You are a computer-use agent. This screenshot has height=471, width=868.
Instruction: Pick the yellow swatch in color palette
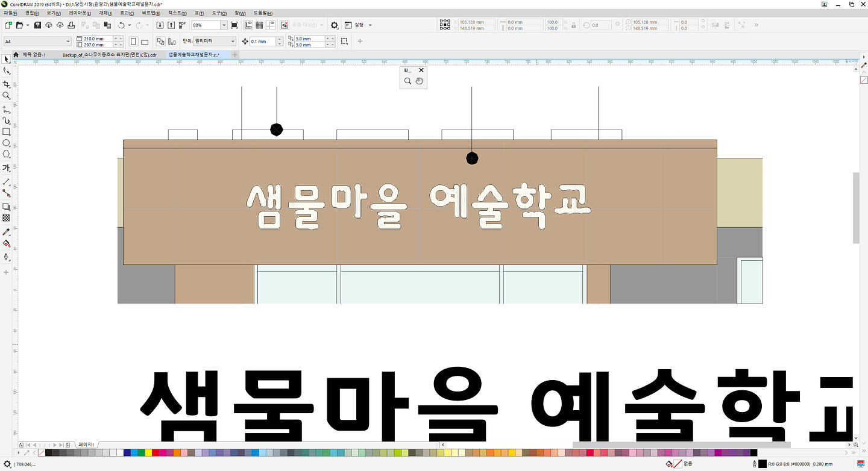(148, 452)
